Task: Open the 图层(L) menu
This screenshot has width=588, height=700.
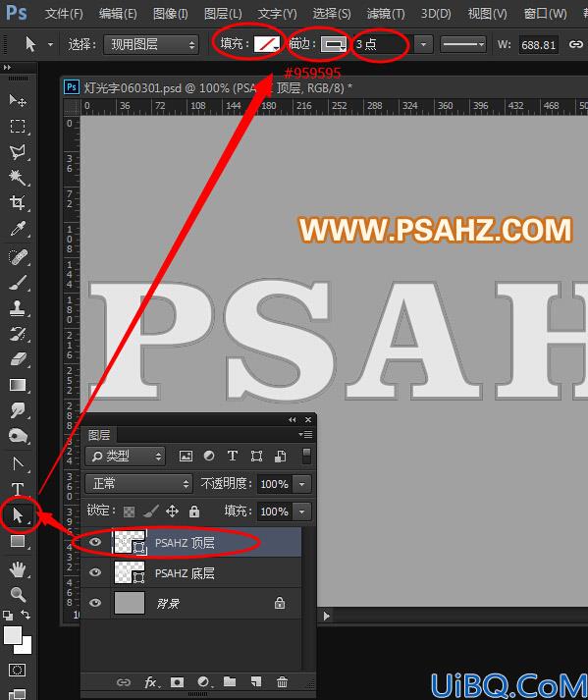Action: click(223, 14)
